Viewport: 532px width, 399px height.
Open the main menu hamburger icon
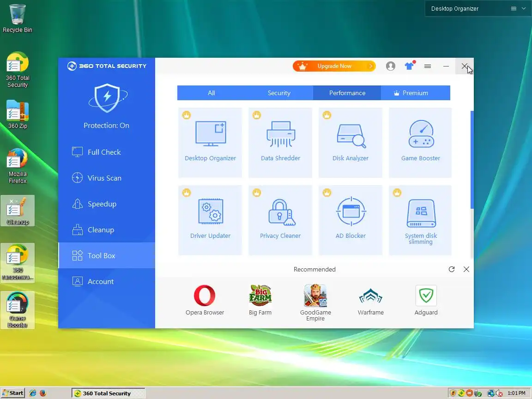428,66
